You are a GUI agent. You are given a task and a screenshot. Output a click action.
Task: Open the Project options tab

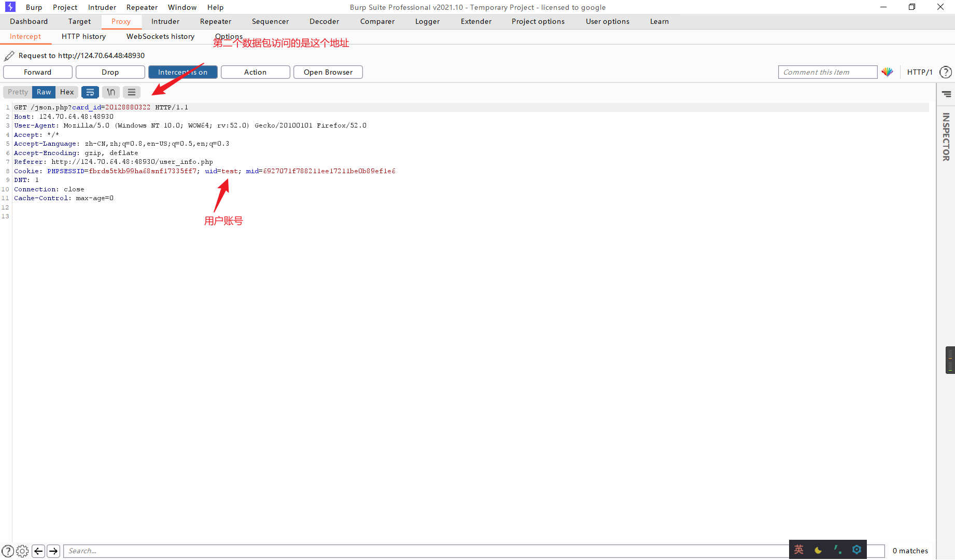click(538, 21)
